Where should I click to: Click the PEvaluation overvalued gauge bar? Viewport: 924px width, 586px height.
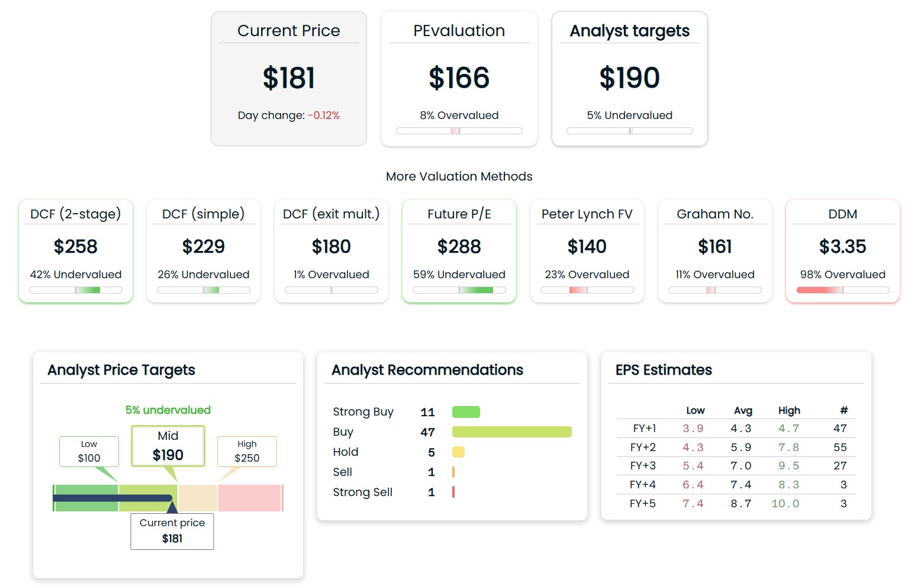(x=459, y=131)
